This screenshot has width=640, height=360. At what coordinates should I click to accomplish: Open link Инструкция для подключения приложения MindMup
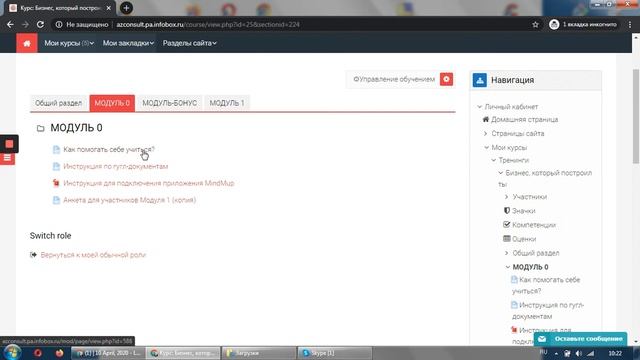[149, 183]
